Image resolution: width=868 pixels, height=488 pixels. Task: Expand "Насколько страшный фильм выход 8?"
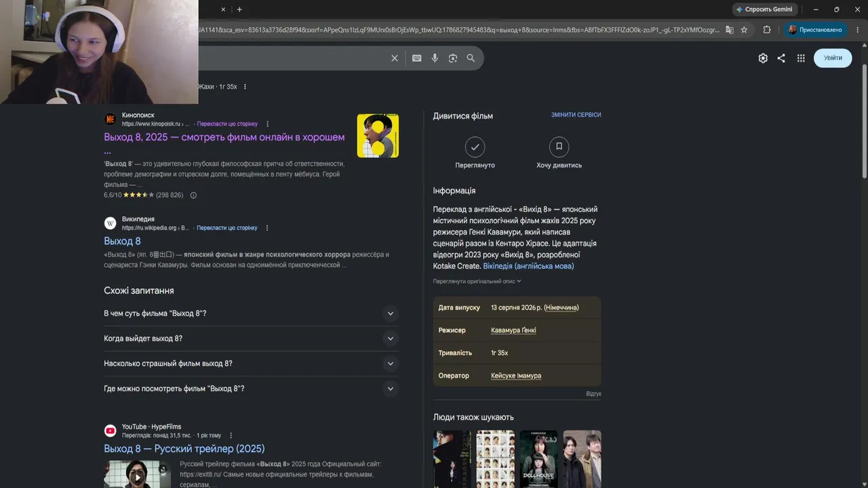point(251,364)
